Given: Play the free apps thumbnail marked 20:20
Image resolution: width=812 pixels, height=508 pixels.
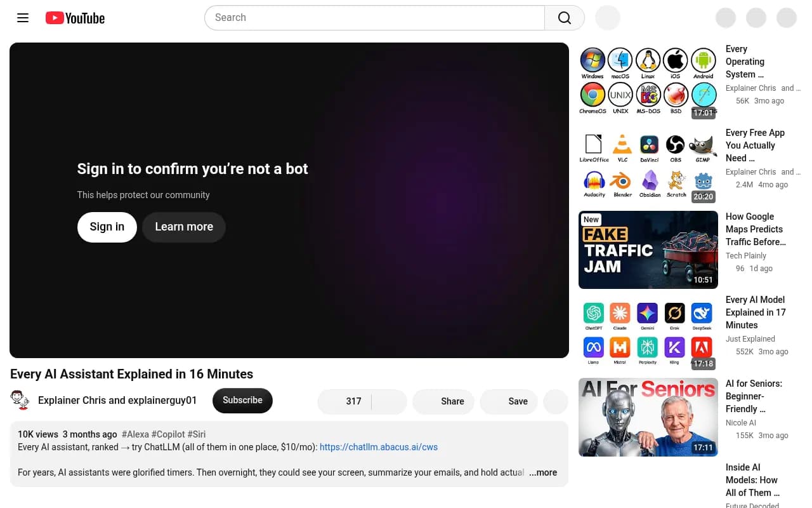Looking at the screenshot, I should point(648,166).
